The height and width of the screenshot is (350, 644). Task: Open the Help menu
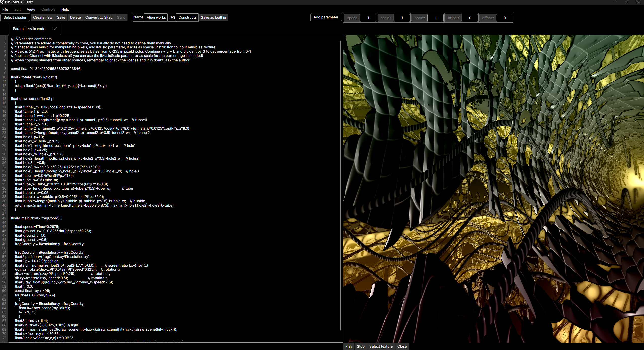(65, 9)
